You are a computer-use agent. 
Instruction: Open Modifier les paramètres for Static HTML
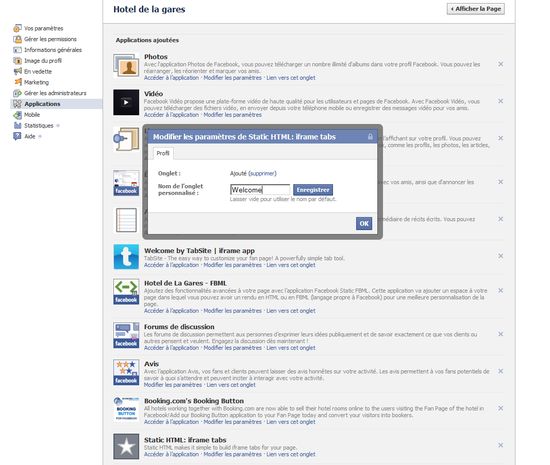pyautogui.click(x=233, y=454)
